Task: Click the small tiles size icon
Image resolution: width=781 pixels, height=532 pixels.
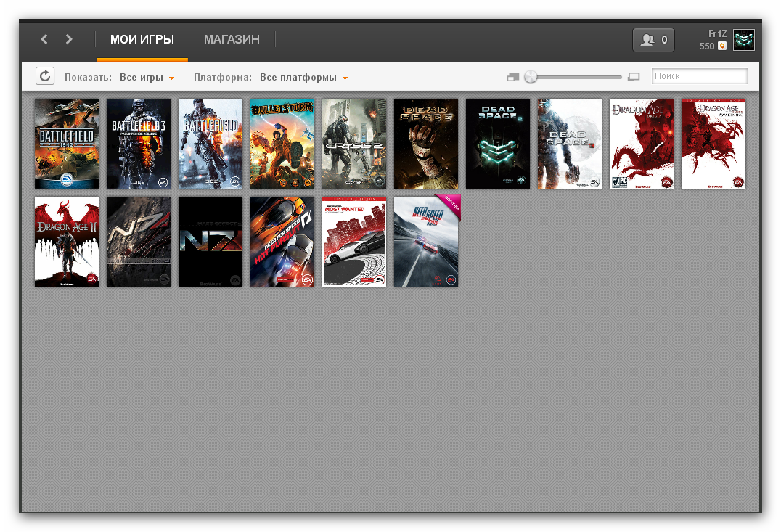Action: click(512, 77)
